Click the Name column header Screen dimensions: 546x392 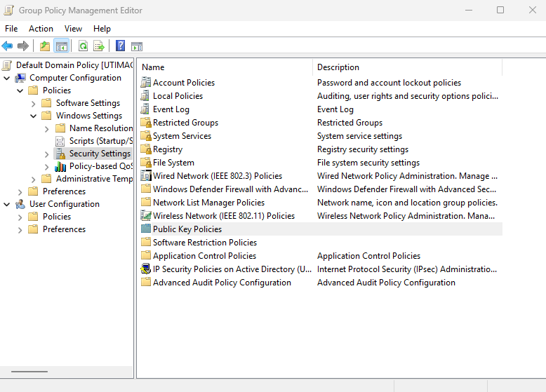coord(225,67)
